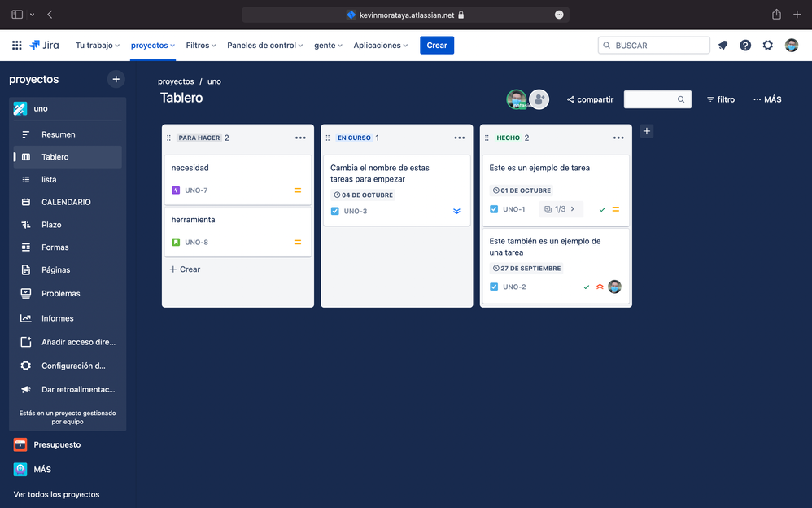812x508 pixels.
Task: Click the drag handle of EN CURSO column
Action: click(327, 138)
